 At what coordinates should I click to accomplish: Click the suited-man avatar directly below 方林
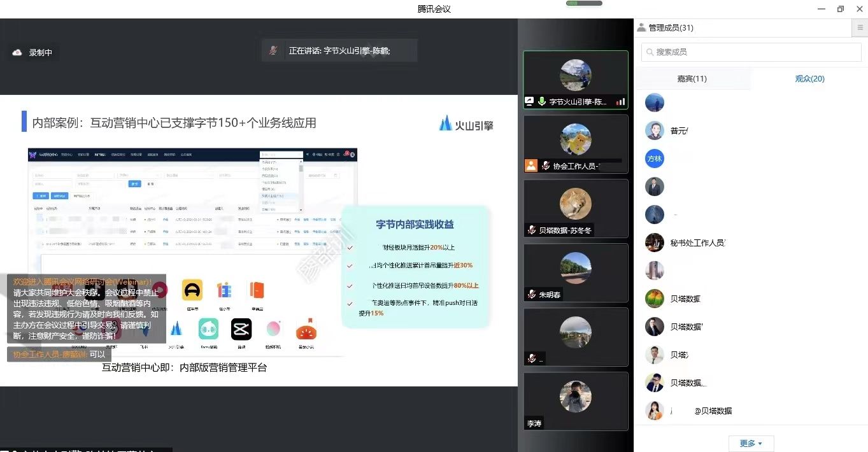pos(655,187)
